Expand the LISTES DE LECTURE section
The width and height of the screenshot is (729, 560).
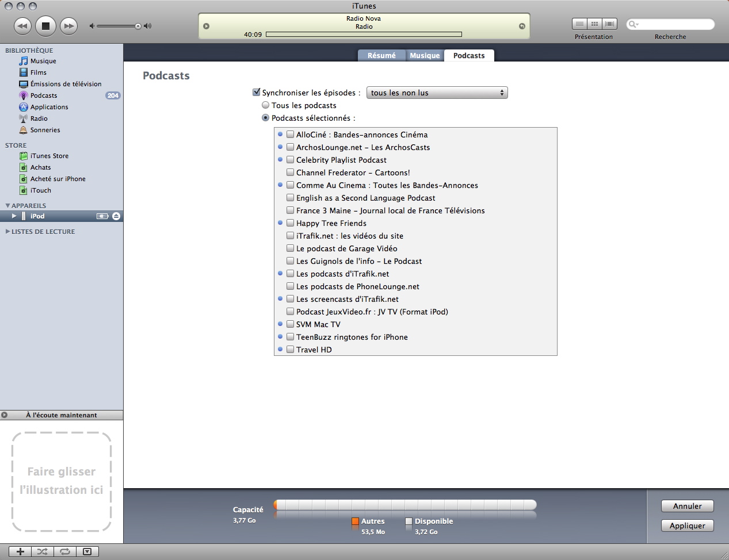(7, 232)
